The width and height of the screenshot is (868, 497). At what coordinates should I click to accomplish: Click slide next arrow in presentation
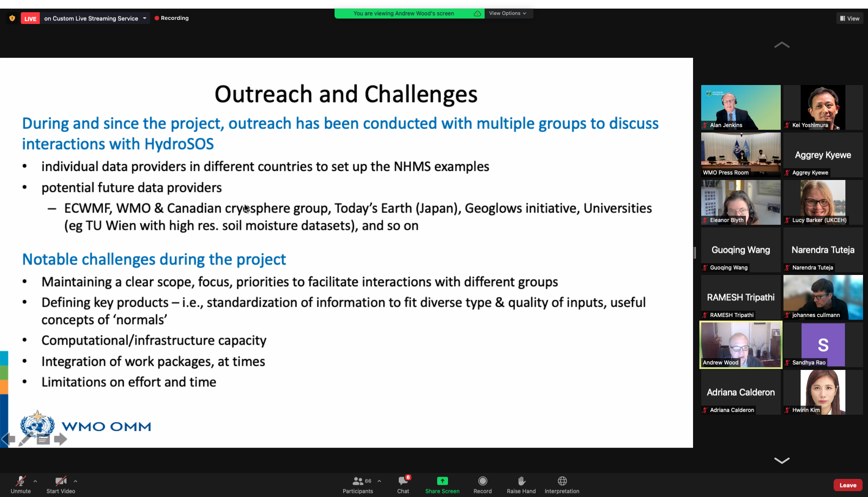(61, 439)
